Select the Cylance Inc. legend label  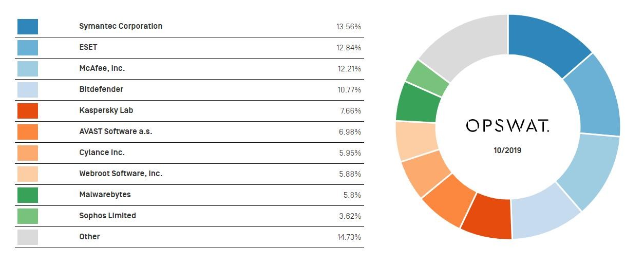coord(102,153)
